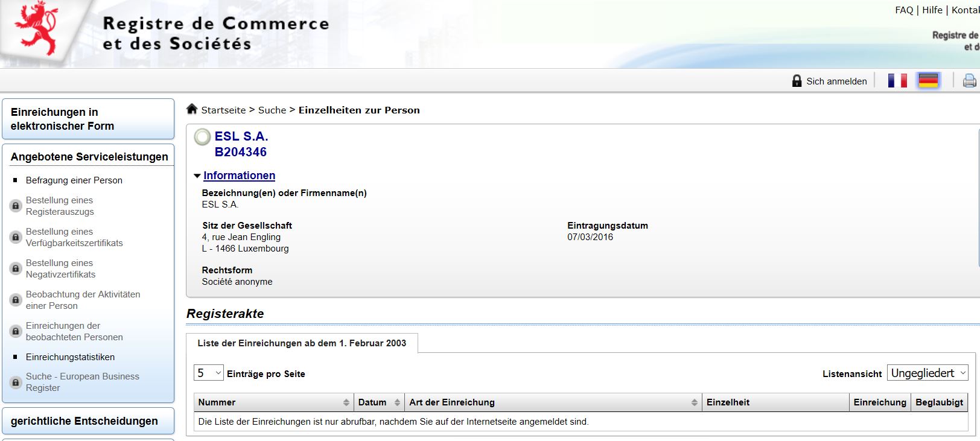The width and height of the screenshot is (980, 441).
Task: Click lock icon beside Bestellung eines Negativzertifikats
Action: 16,268
